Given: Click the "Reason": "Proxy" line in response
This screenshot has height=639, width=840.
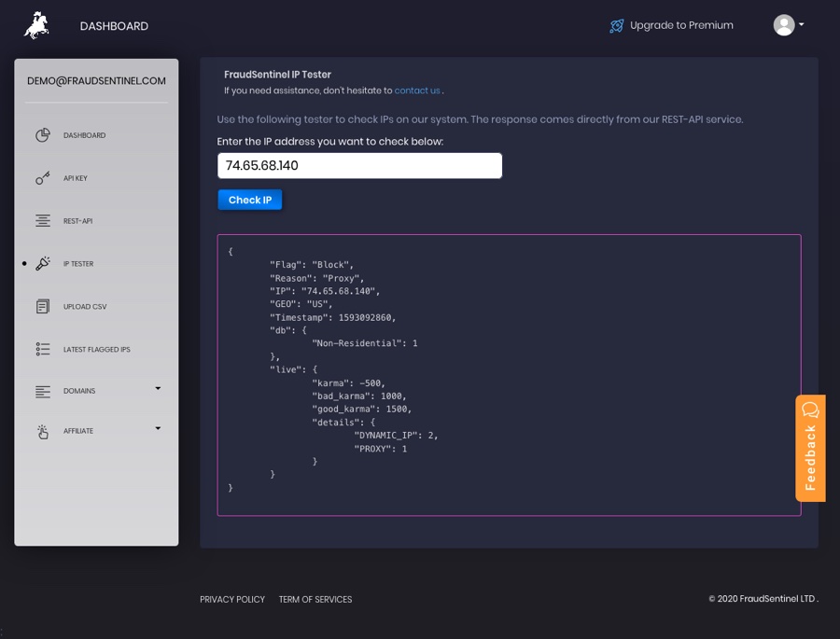Looking at the screenshot, I should click(x=316, y=278).
